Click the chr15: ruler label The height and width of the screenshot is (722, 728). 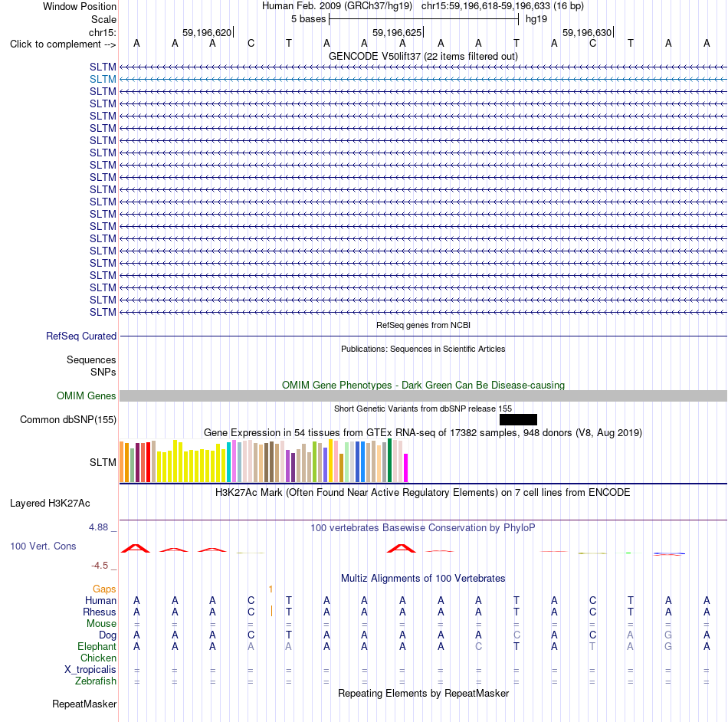click(x=102, y=32)
